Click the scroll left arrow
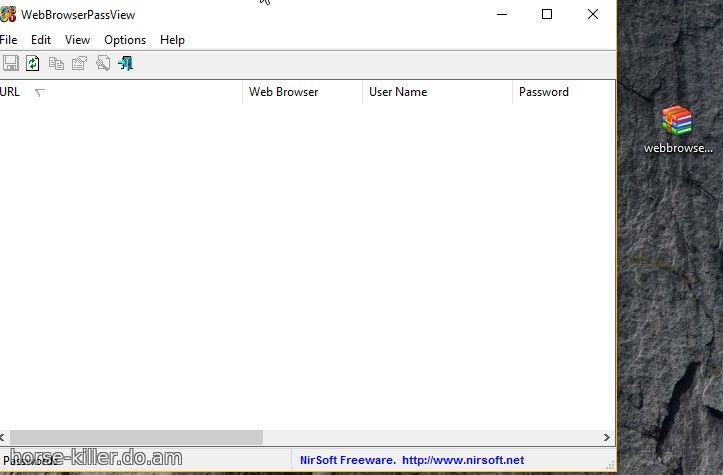The height and width of the screenshot is (475, 723). click(3, 438)
